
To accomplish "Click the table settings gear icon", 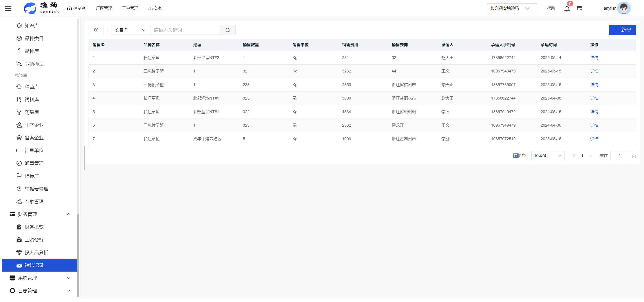I will click(96, 30).
